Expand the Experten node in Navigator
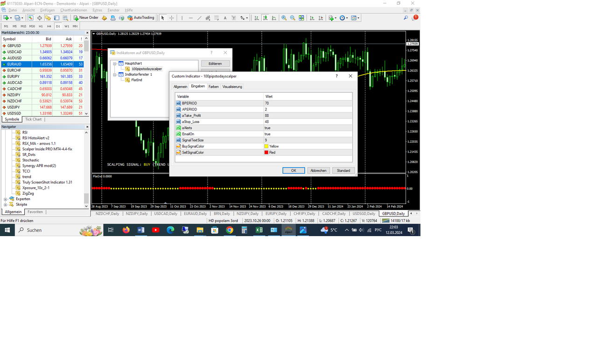Viewport: 602px width, 364px height. [6, 199]
